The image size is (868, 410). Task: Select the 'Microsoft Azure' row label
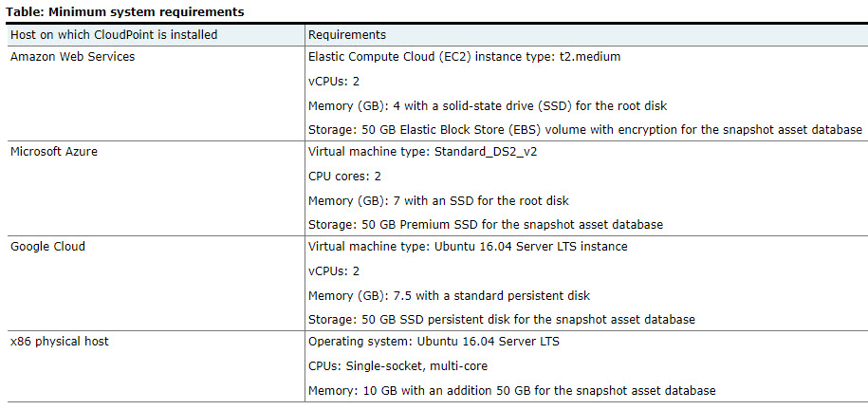pyautogui.click(x=54, y=152)
